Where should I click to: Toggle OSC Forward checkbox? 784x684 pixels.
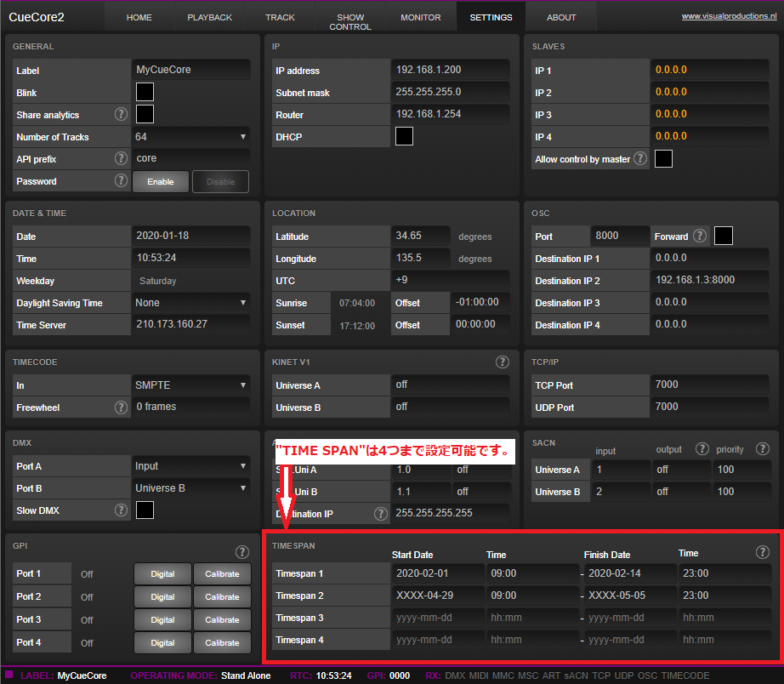click(x=724, y=236)
